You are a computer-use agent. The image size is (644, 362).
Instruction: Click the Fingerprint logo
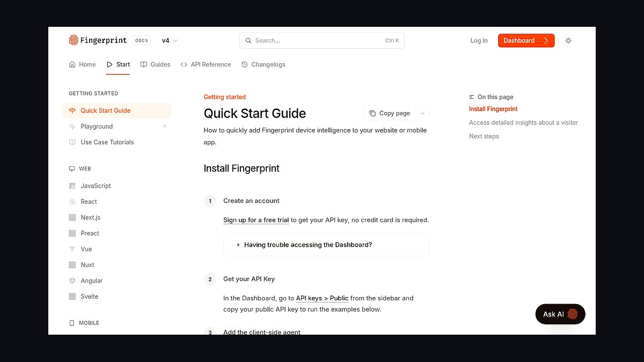tap(98, 40)
